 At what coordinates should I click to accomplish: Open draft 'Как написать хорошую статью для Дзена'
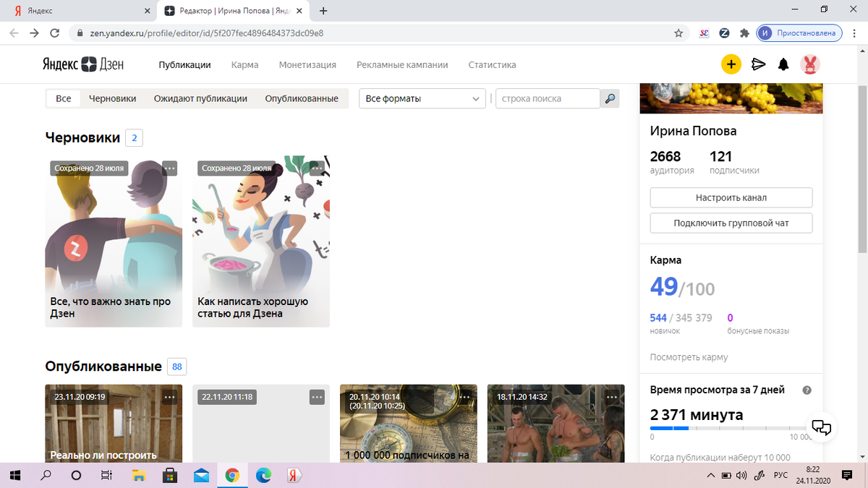261,241
